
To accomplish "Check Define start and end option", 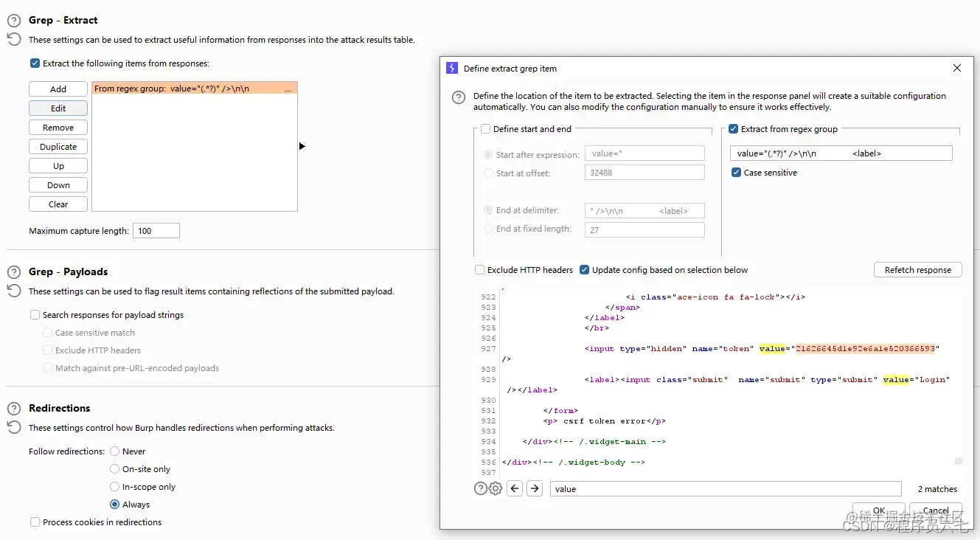I will [x=486, y=129].
